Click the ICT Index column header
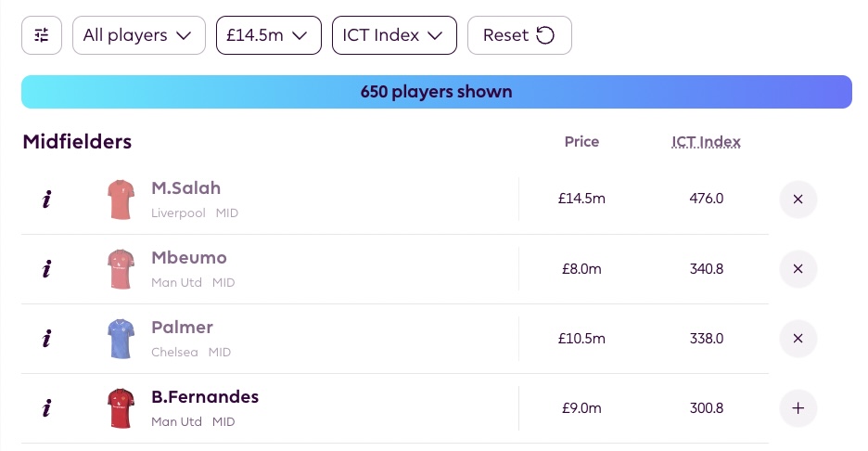Viewport: 868px width, 451px height. [x=706, y=142]
